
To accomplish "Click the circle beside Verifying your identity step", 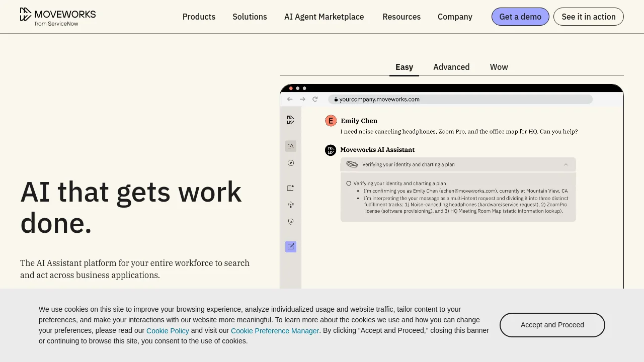I will pyautogui.click(x=349, y=184).
